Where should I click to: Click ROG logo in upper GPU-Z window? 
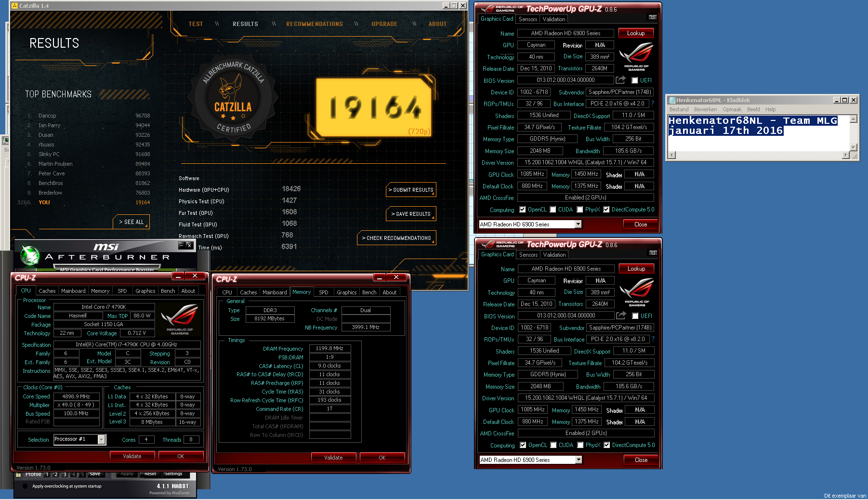636,57
